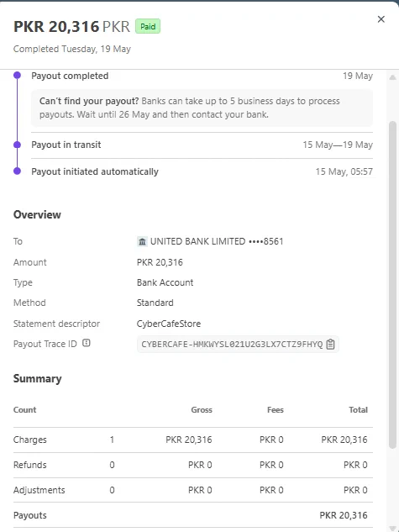Click the vertical scrollbar thumb

pyautogui.click(x=392, y=285)
